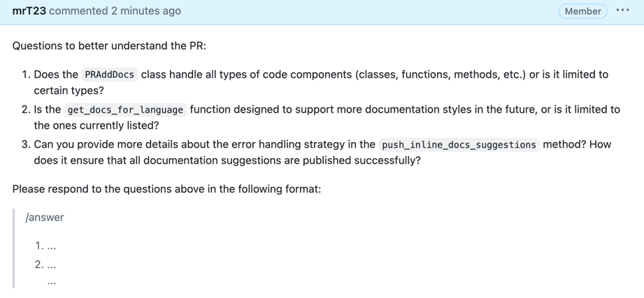The width and height of the screenshot is (644, 298).
Task: Click the "2. ..." item in the quote block
Action: point(45,264)
